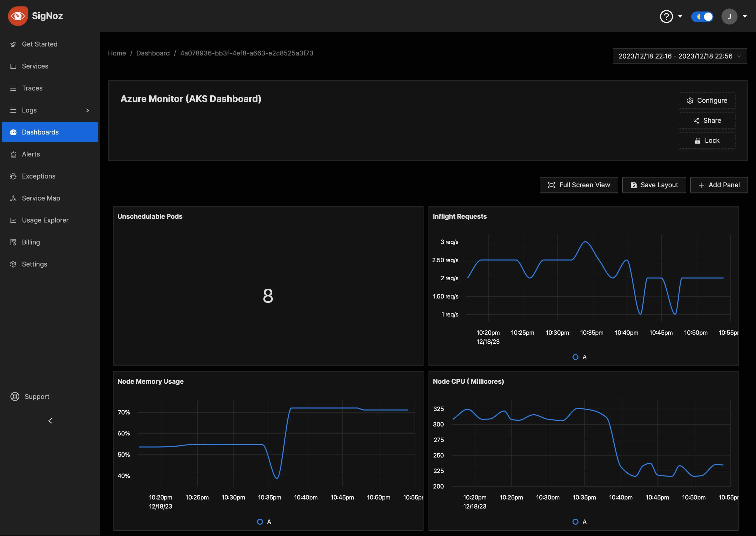Go to Home breadcrumb link
Viewport: 756px width, 536px height.
(x=117, y=53)
